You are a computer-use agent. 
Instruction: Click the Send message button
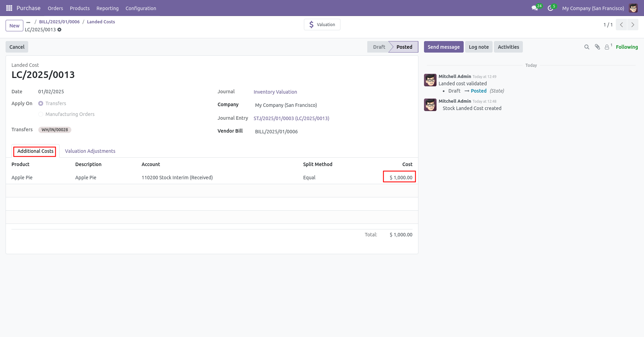(443, 47)
